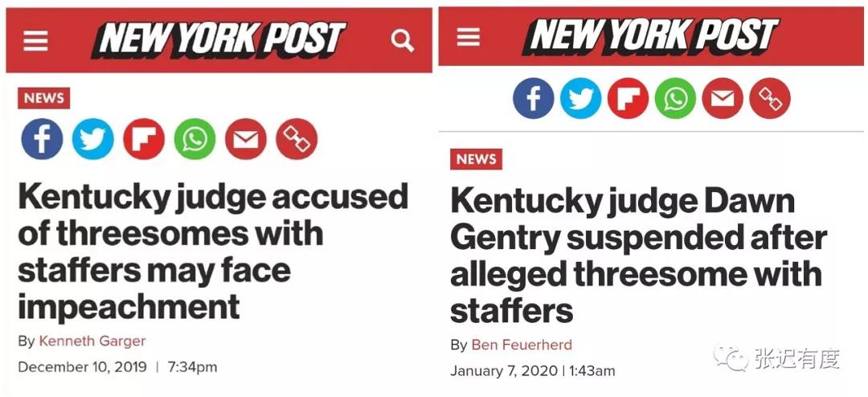The height and width of the screenshot is (397, 868).
Task: Share left article on Twitter
Action: point(93,139)
